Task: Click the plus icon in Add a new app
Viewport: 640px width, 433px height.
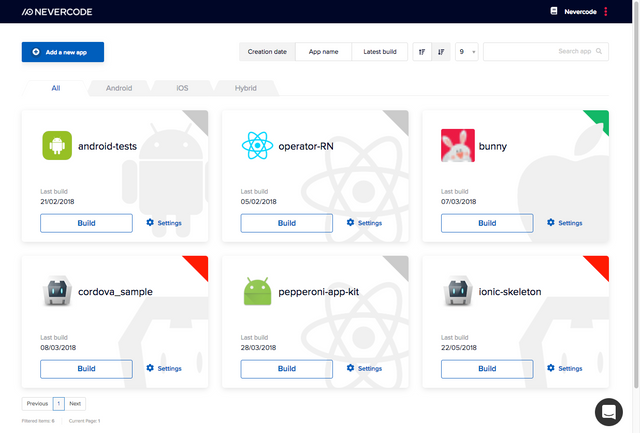Action: click(x=36, y=52)
